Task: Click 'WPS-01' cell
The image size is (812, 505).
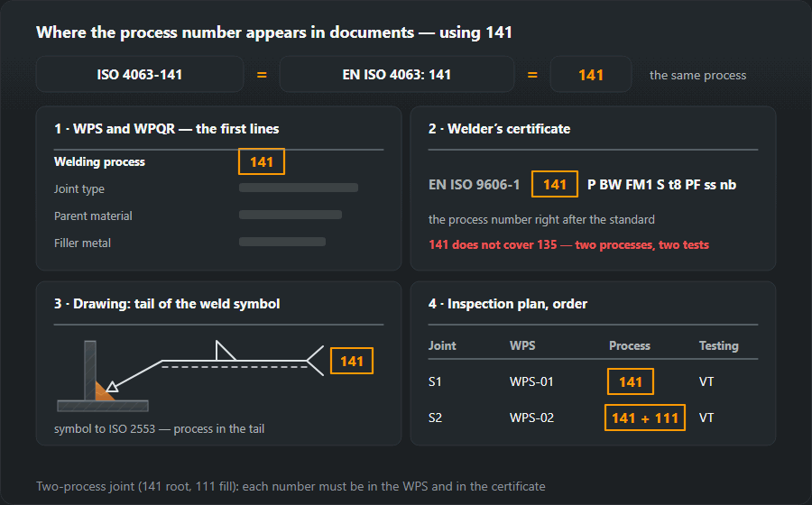Action: tap(531, 381)
